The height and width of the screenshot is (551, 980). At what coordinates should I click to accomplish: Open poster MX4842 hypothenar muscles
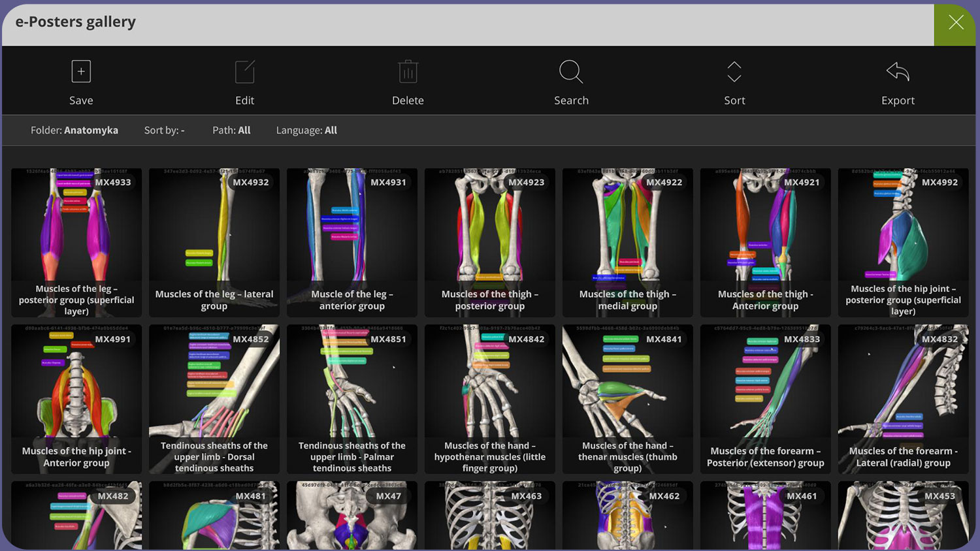[490, 400]
